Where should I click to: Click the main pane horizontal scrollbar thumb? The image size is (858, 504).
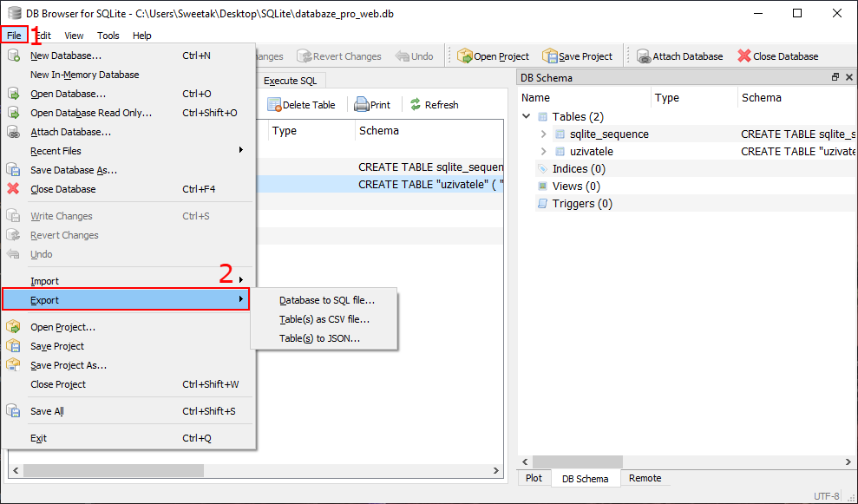(114, 470)
